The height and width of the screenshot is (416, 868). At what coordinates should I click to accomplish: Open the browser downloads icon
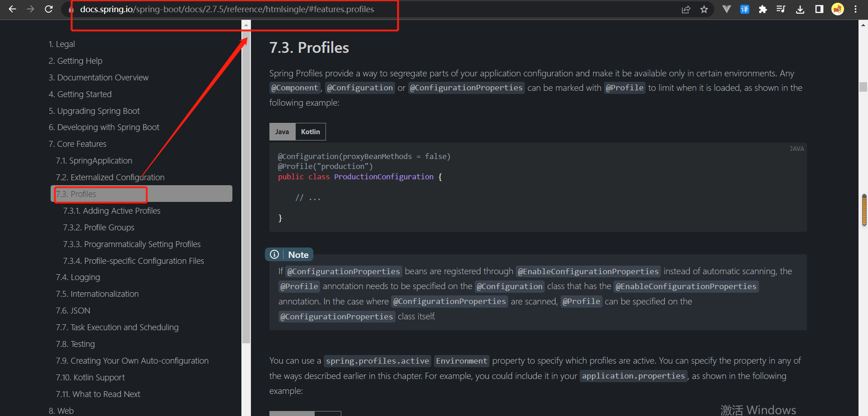[x=800, y=9]
